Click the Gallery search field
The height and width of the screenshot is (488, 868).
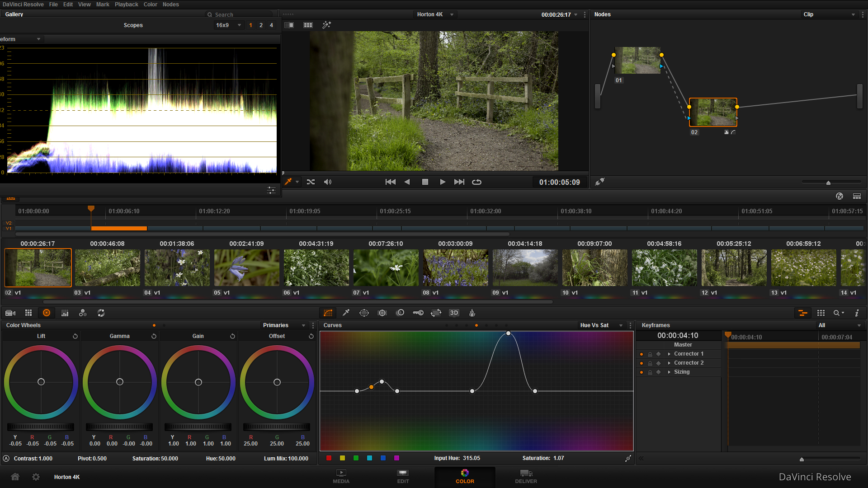239,14
